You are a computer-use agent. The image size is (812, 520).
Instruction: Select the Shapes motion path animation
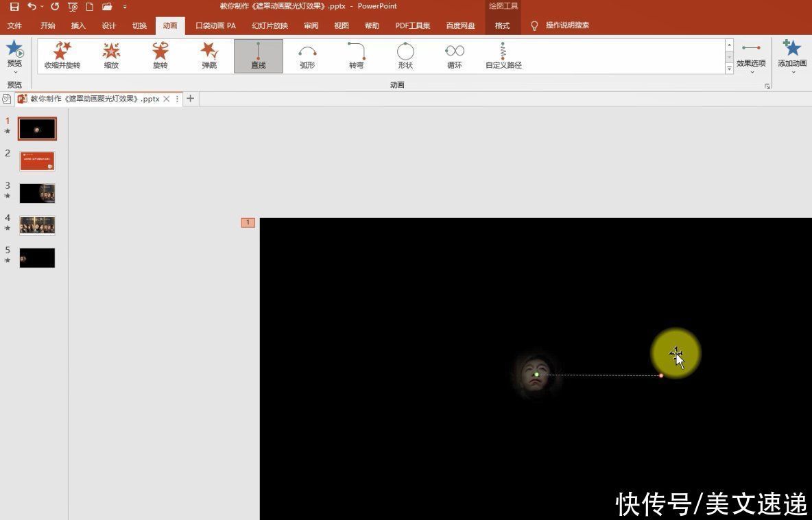click(405, 54)
